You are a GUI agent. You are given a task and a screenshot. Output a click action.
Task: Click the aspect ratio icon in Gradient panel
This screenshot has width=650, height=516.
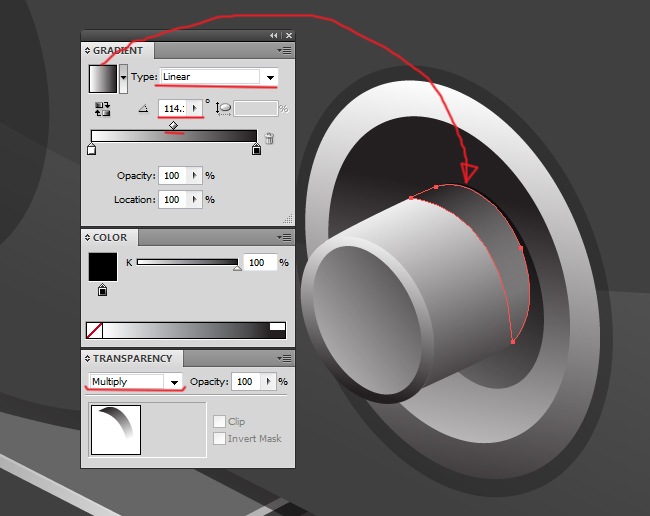pyautogui.click(x=223, y=109)
